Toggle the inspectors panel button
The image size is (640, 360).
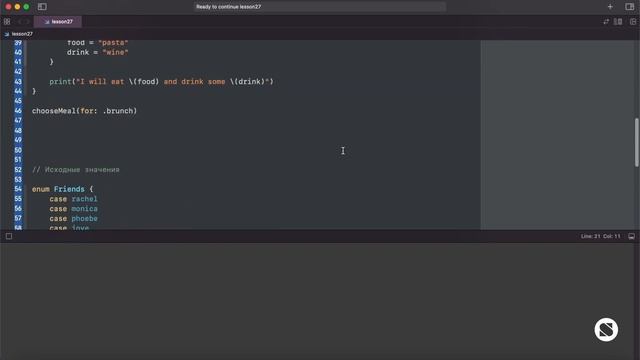pyautogui.click(x=629, y=7)
